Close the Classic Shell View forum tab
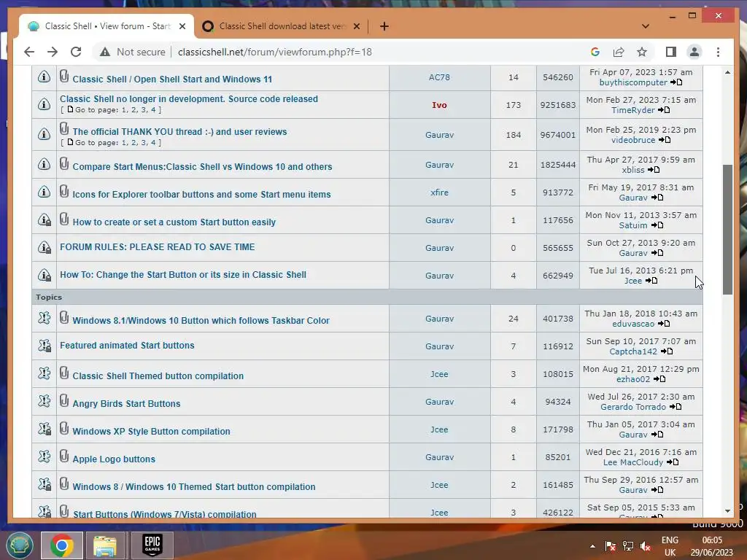Viewport: 747px width, 560px height. [x=182, y=26]
